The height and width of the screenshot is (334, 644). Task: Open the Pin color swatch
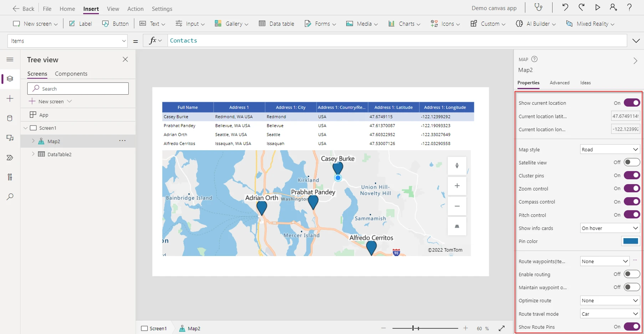tap(630, 241)
